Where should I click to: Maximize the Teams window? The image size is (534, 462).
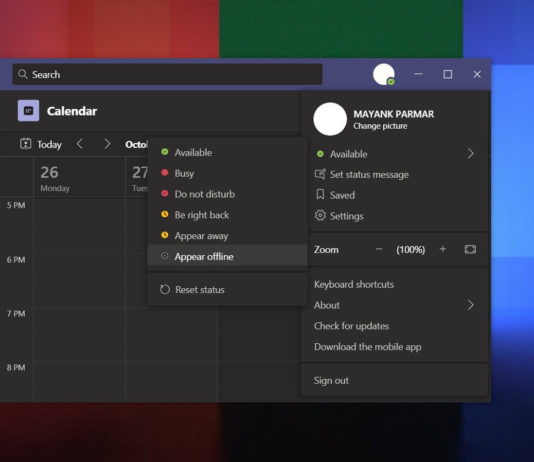tap(447, 74)
